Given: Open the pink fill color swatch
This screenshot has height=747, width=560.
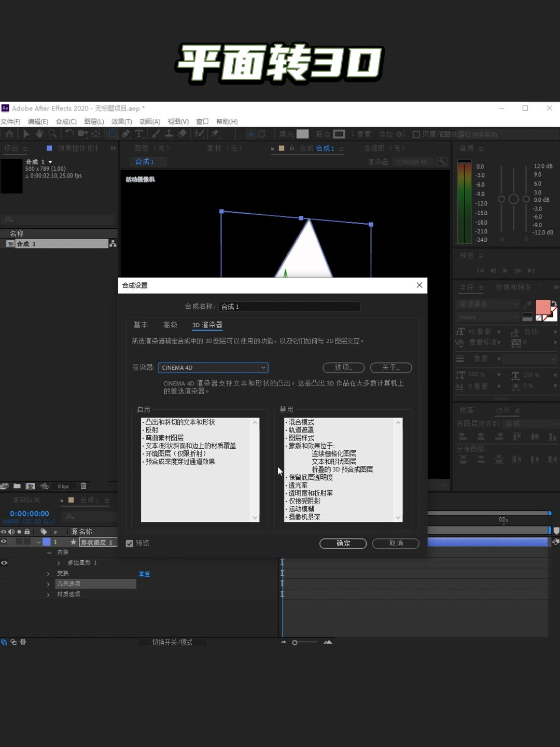Looking at the screenshot, I should coord(543,307).
